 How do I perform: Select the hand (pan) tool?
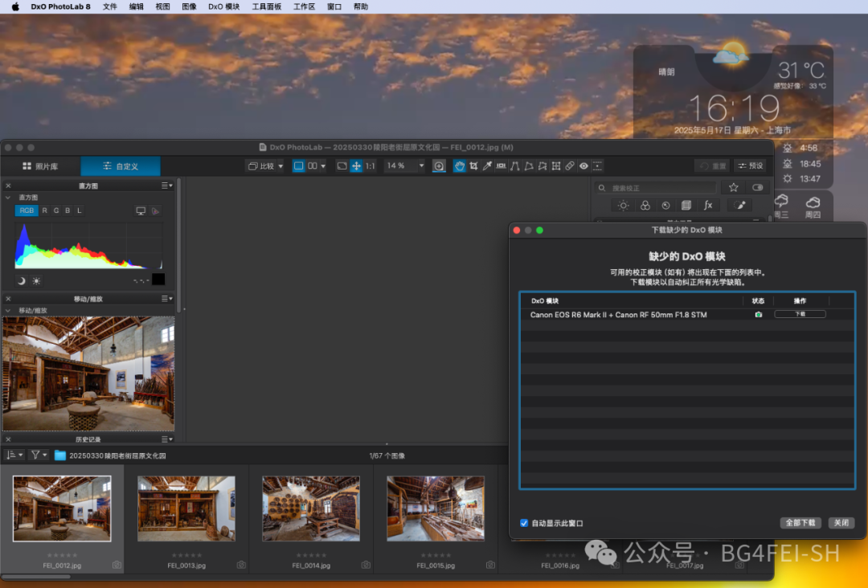(460, 166)
